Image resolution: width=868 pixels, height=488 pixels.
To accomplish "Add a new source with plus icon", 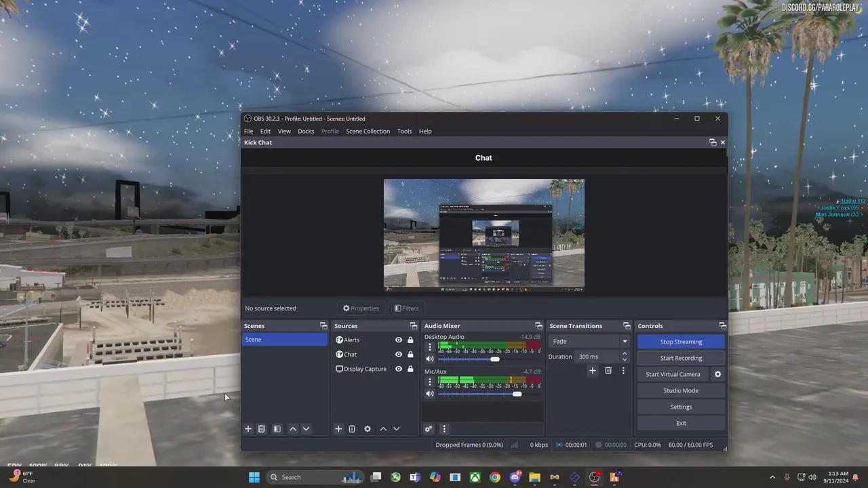I will [x=338, y=429].
